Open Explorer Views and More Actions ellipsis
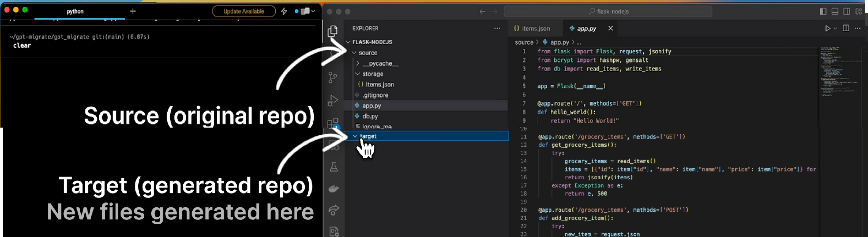The image size is (868, 237). point(497,28)
